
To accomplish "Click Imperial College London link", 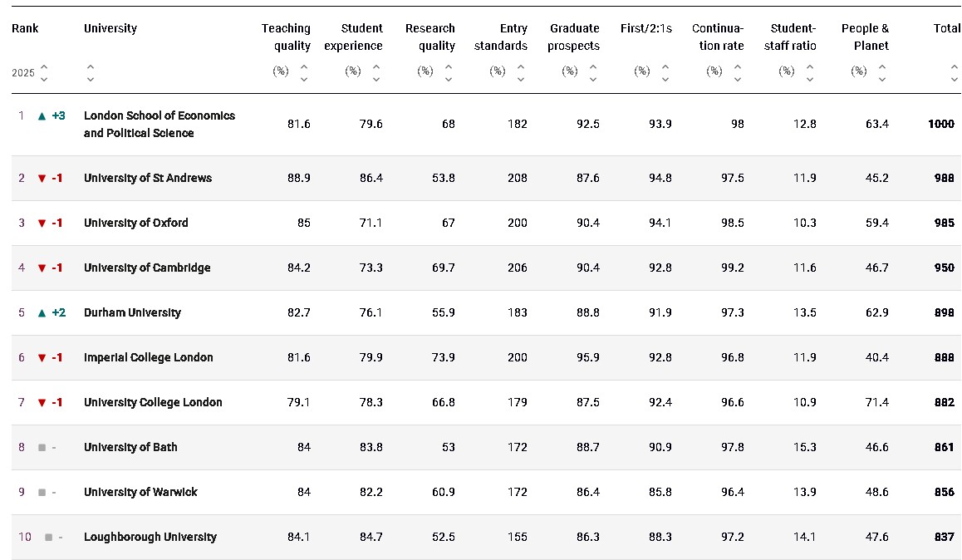I will click(149, 357).
